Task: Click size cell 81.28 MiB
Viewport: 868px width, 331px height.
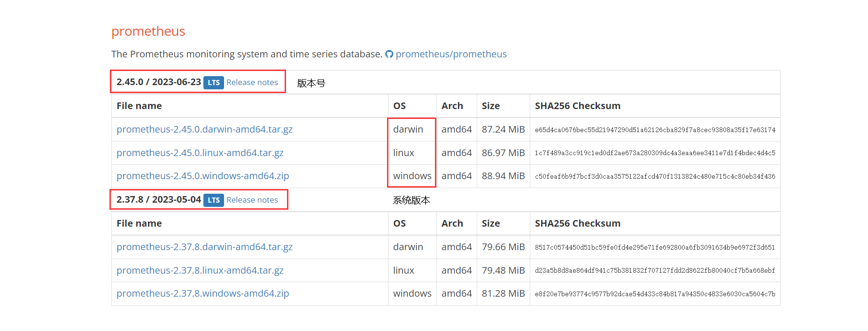Action: point(503,293)
